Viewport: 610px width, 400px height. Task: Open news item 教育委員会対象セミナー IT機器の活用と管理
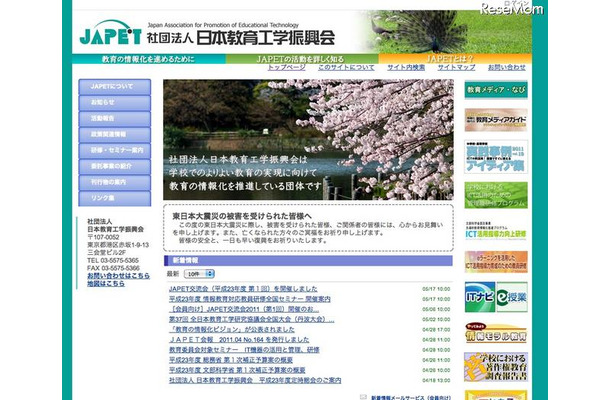pyautogui.click(x=244, y=349)
